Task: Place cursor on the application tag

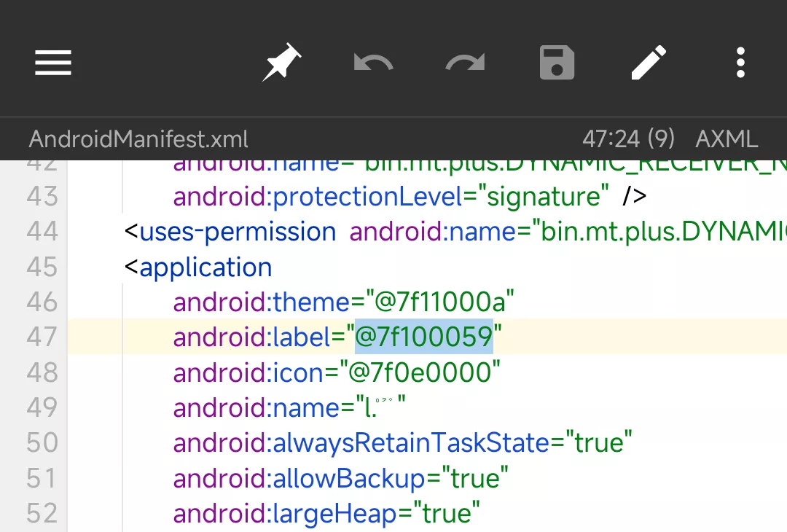Action: 205,267
